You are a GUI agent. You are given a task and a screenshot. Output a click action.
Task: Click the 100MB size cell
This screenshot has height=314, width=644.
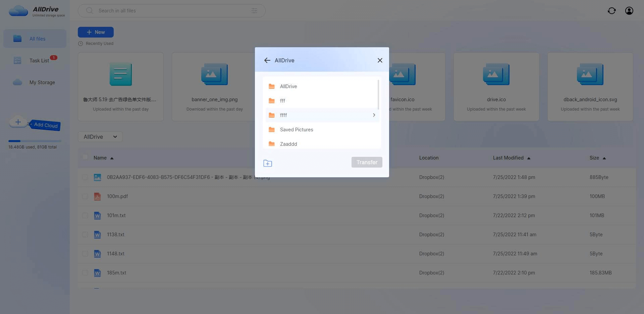597,196
